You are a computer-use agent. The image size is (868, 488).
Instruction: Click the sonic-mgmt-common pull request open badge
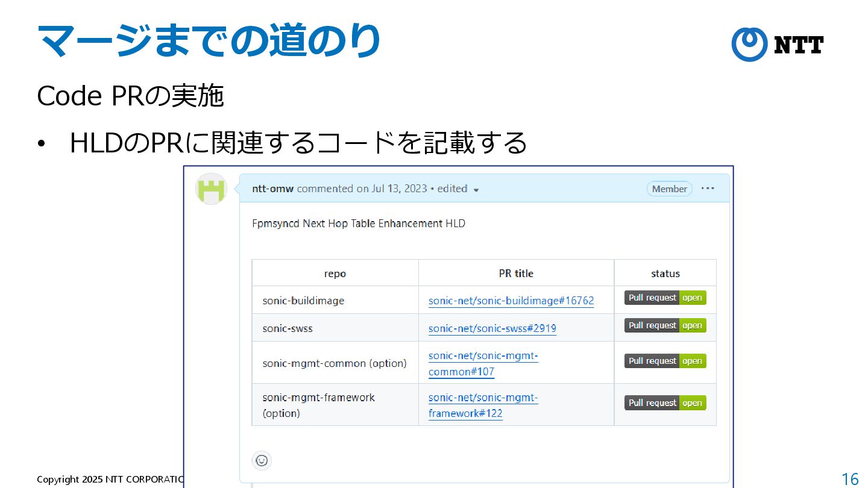(665, 361)
